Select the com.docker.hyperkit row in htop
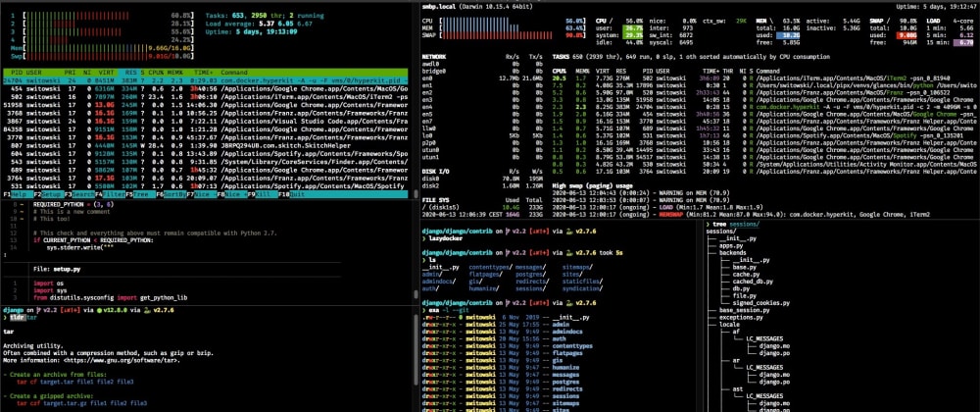980x412 pixels. [206, 80]
